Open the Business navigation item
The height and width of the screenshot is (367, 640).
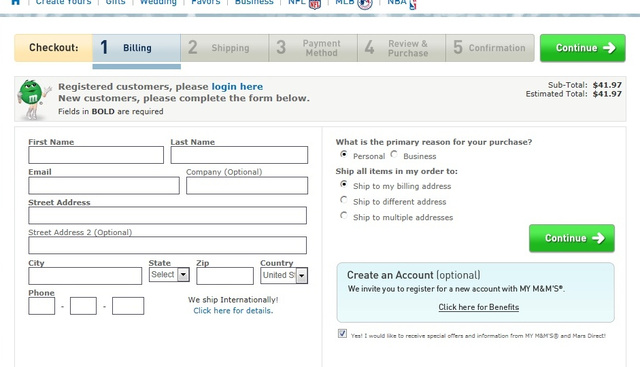coord(254,2)
